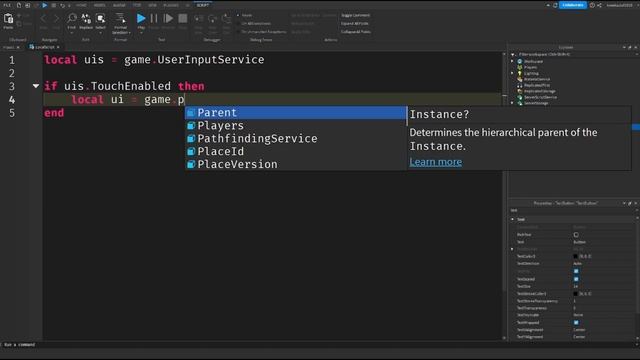The height and width of the screenshot is (360, 640).
Task: Click the Resume test button
Action: (168, 18)
